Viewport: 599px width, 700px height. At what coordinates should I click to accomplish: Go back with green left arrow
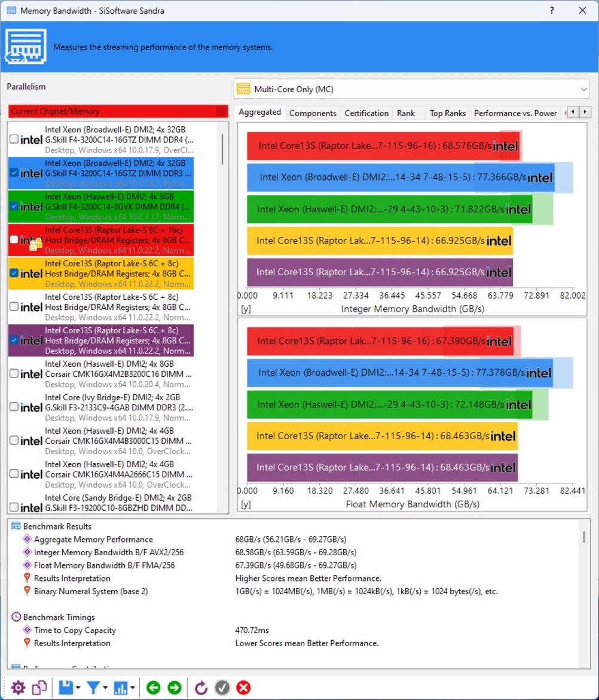153,687
